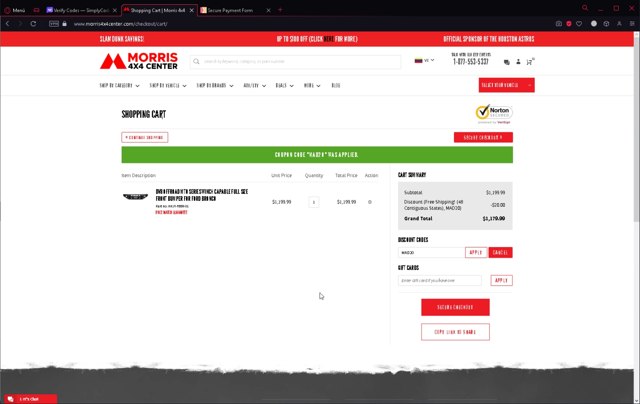
Task: Click the Norton Secured badge
Action: pyautogui.click(x=494, y=114)
